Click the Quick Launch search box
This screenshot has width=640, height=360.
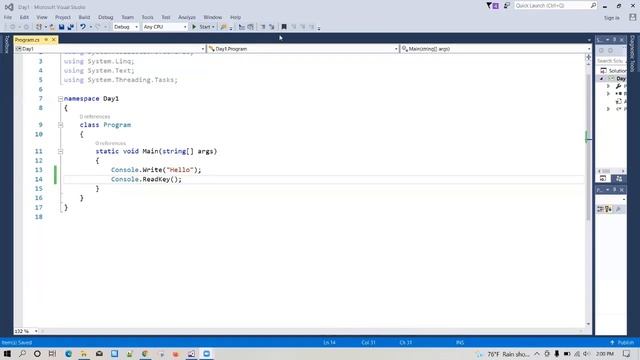point(556,6)
